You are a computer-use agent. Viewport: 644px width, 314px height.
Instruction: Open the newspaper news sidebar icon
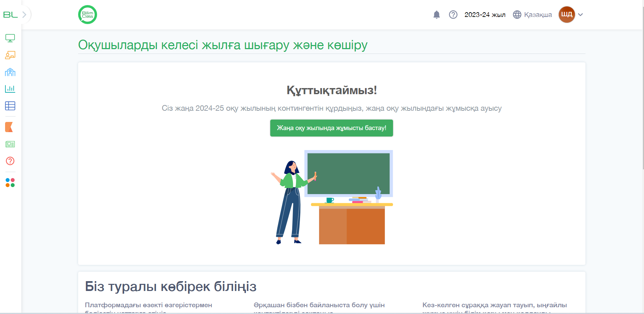click(x=10, y=144)
